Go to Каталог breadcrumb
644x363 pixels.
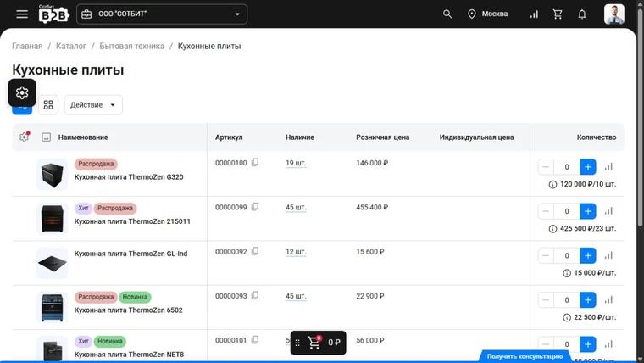71,46
